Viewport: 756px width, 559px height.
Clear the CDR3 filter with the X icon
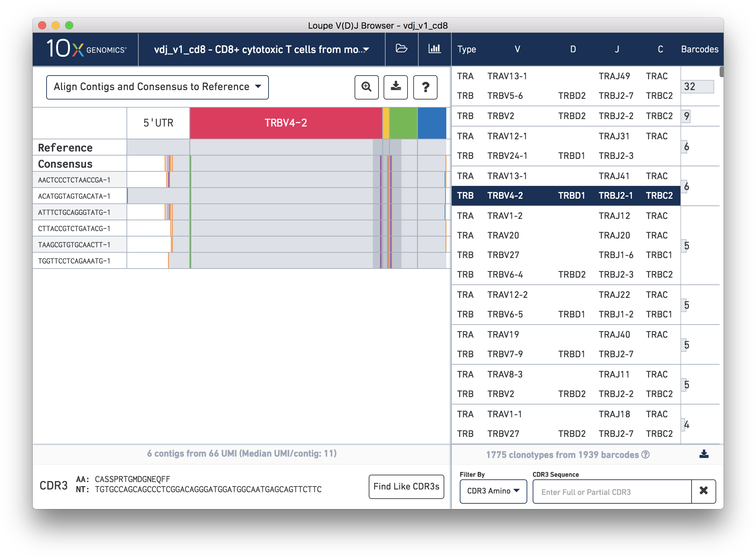pyautogui.click(x=704, y=491)
